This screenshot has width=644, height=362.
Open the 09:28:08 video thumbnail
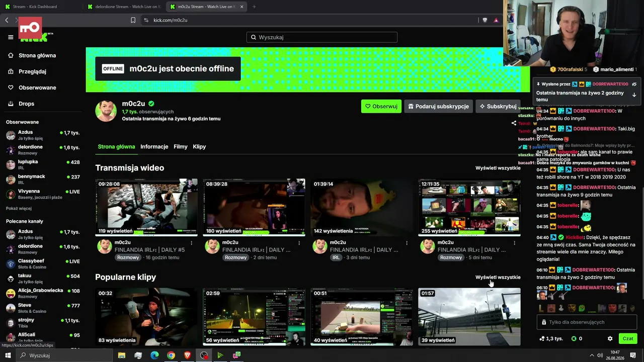click(x=146, y=207)
